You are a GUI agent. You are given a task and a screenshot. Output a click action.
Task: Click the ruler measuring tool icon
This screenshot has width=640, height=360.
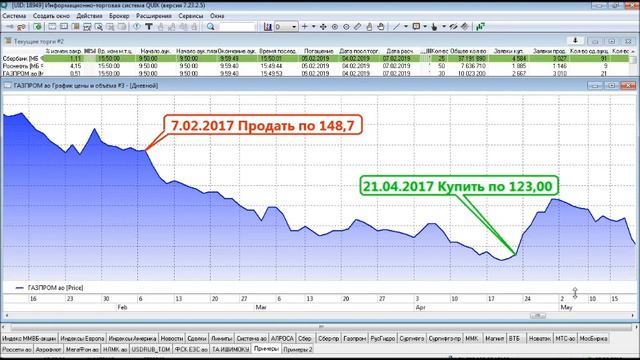click(x=358, y=27)
